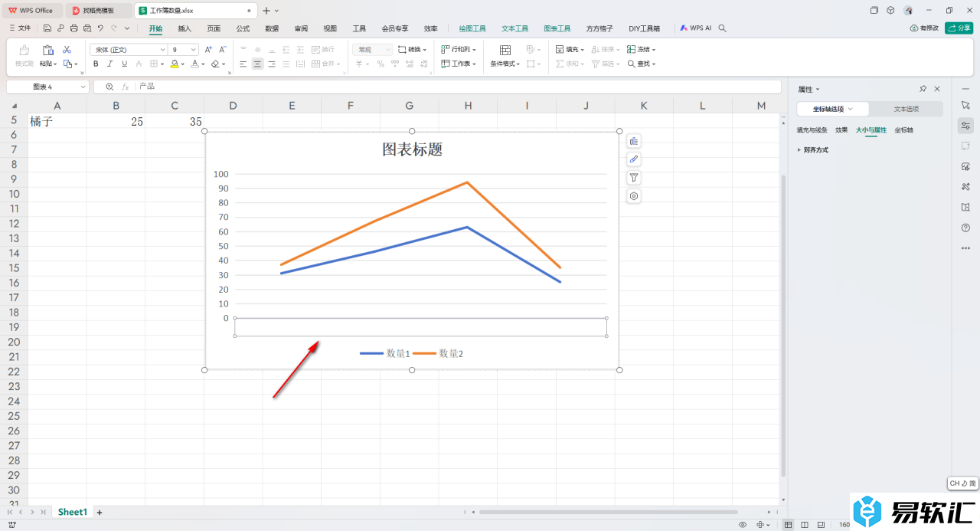Click the chart elements icon beside the chart

634,141
